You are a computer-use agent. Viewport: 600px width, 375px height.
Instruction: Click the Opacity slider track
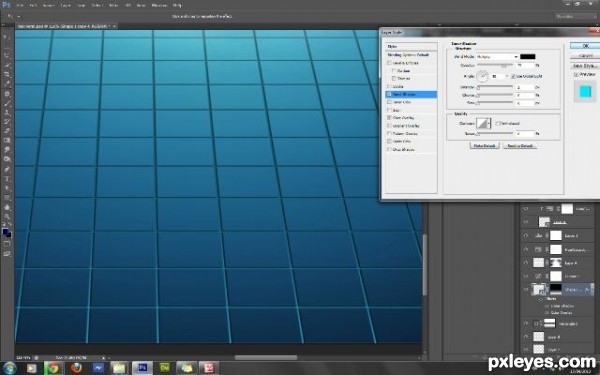(x=495, y=65)
